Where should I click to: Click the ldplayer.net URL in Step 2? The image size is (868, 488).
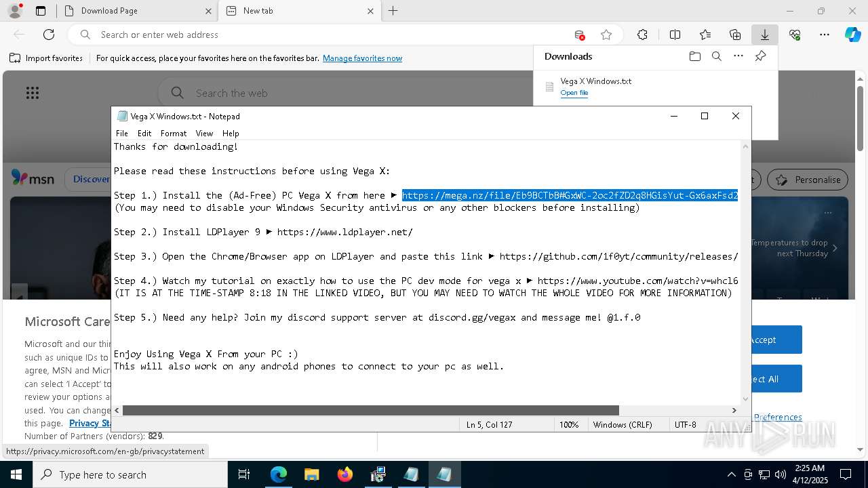pos(344,232)
